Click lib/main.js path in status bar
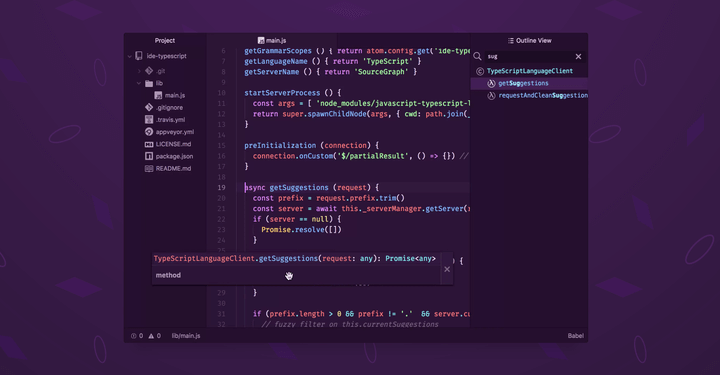Image resolution: width=720 pixels, height=375 pixels. 186,336
